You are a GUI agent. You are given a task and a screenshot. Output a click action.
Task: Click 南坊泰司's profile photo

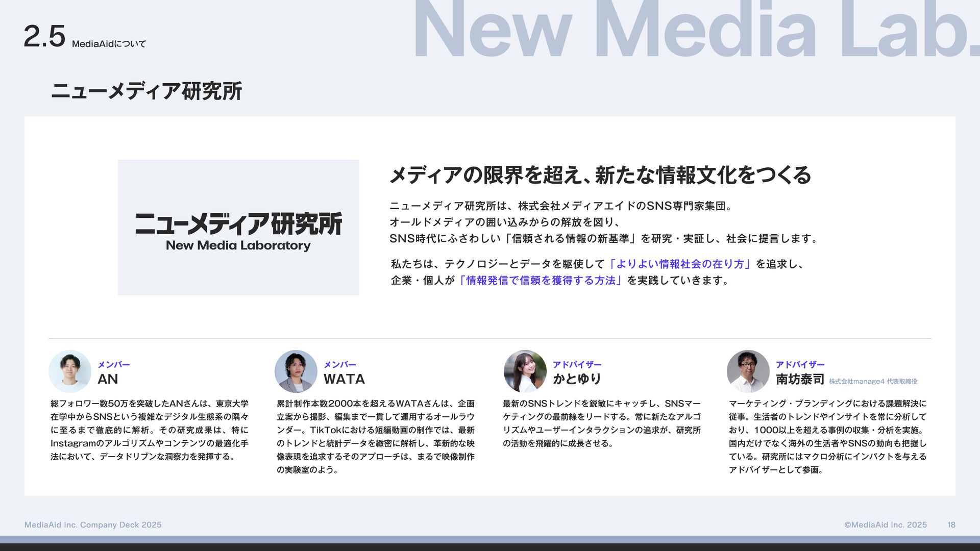pos(748,371)
